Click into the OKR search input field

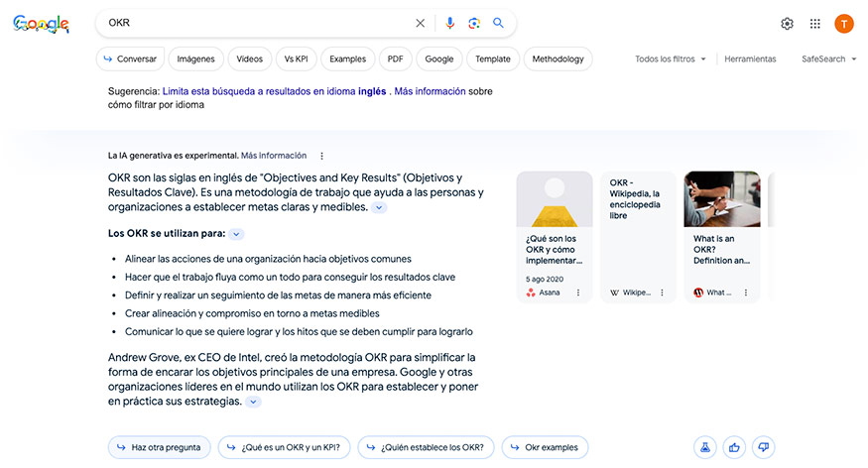257,23
